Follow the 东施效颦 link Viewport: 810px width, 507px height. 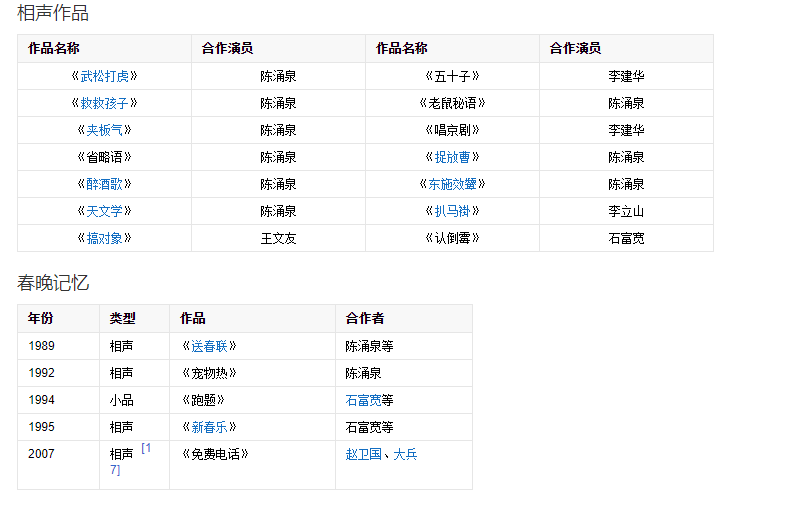[452, 184]
